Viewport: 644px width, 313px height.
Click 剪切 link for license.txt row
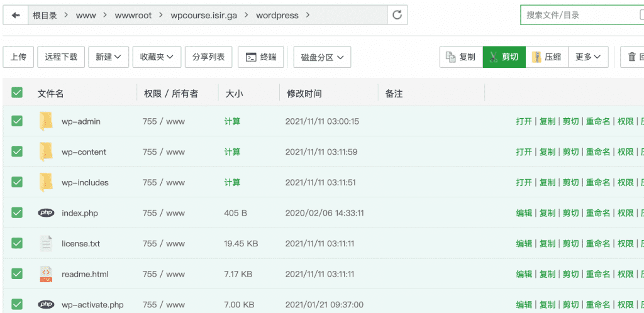tap(570, 243)
